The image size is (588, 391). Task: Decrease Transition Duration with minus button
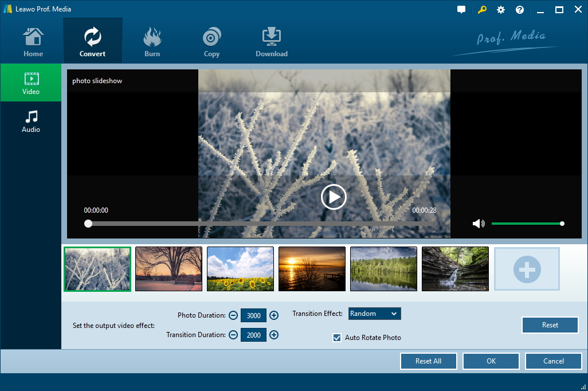233,335
